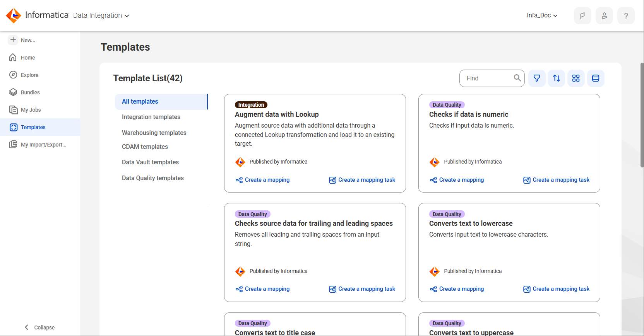Click Informatica publisher logo on lowercase card
Screen dimensions: 644x336
click(x=435, y=271)
